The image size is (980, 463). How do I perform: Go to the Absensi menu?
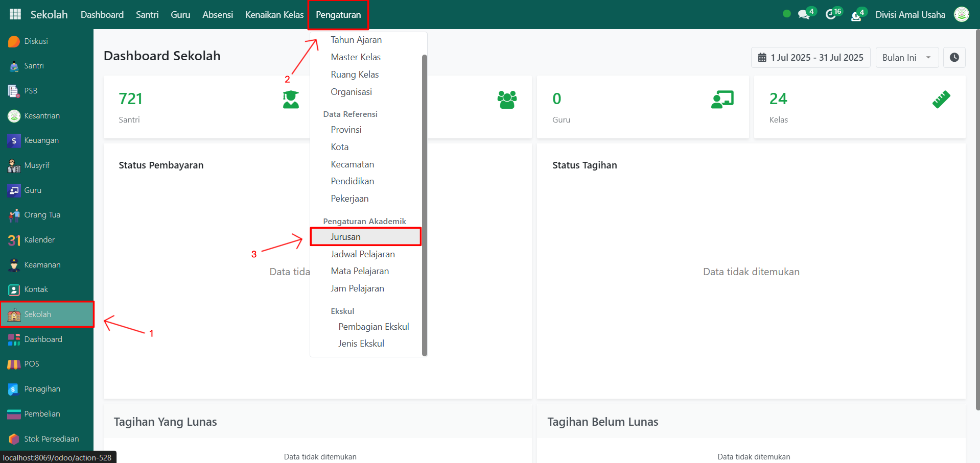point(218,14)
